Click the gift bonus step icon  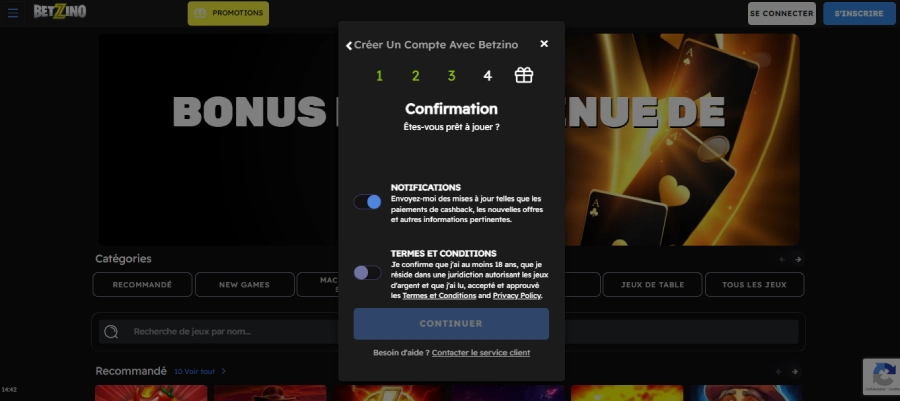click(x=524, y=75)
